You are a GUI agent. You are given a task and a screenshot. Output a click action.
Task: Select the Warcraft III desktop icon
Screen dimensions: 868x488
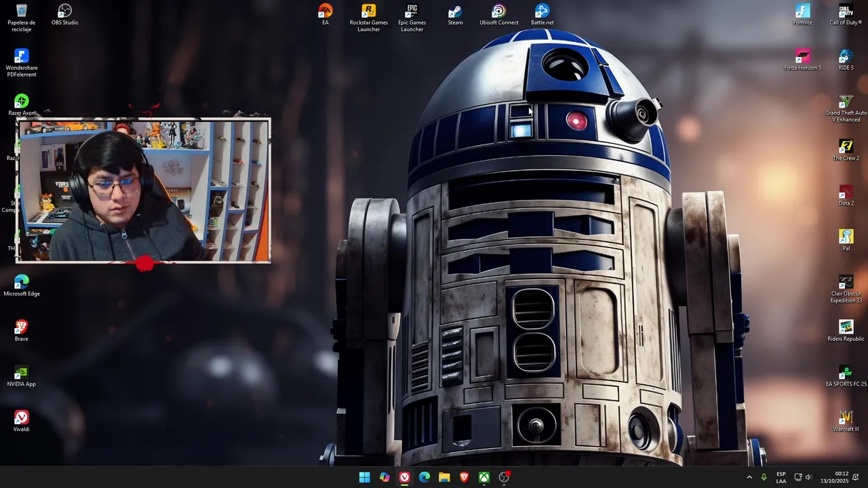(846, 422)
